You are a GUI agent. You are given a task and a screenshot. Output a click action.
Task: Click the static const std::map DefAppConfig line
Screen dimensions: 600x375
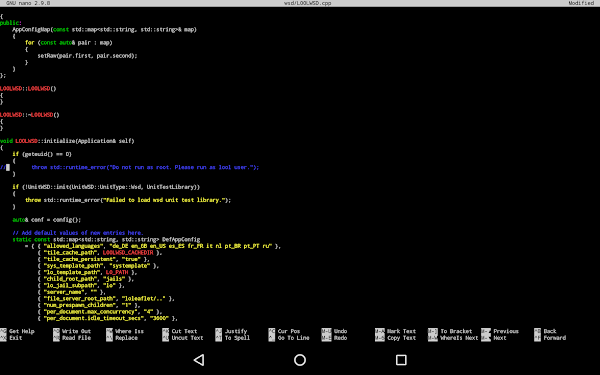106,240
